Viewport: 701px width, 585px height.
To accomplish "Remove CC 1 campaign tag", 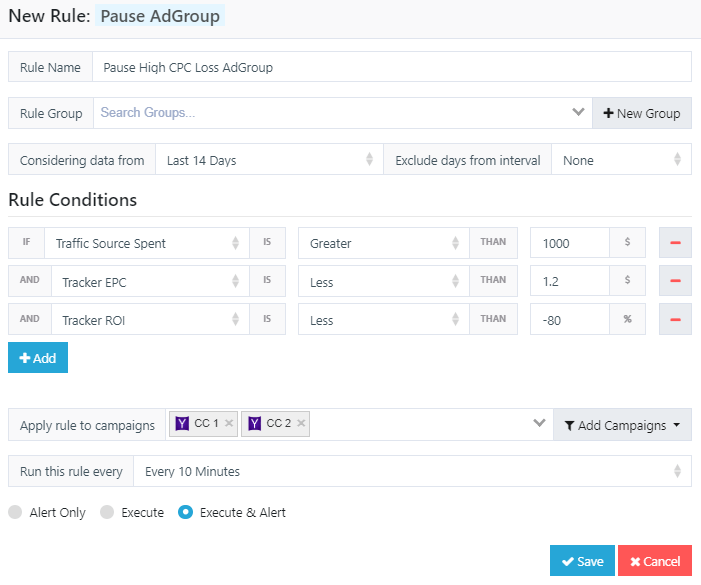I will point(228,423).
